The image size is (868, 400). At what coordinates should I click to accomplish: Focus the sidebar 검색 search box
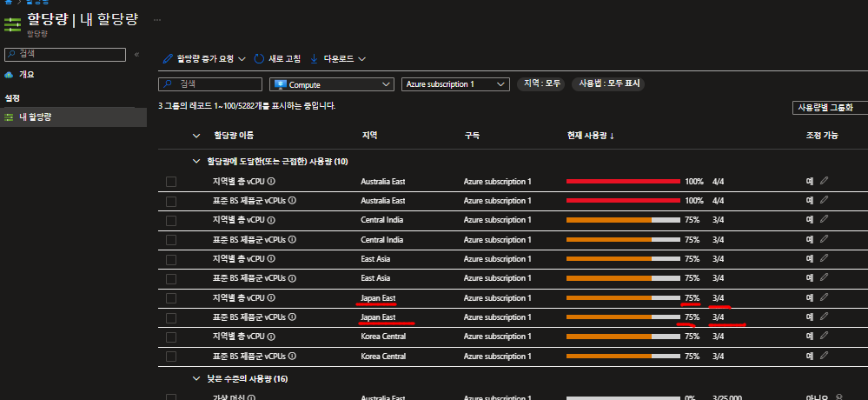(65, 54)
